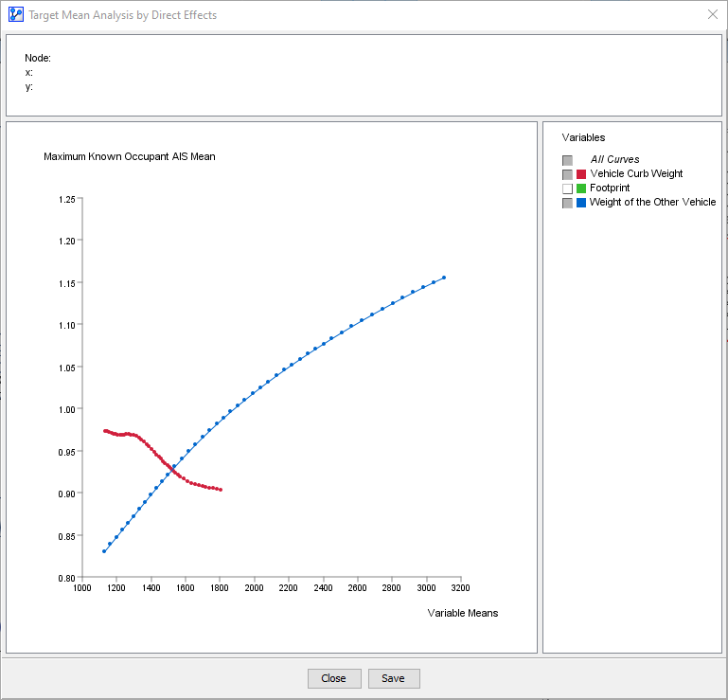Screen dimensions: 728x700
Task: Click the Save button
Action: (394, 678)
